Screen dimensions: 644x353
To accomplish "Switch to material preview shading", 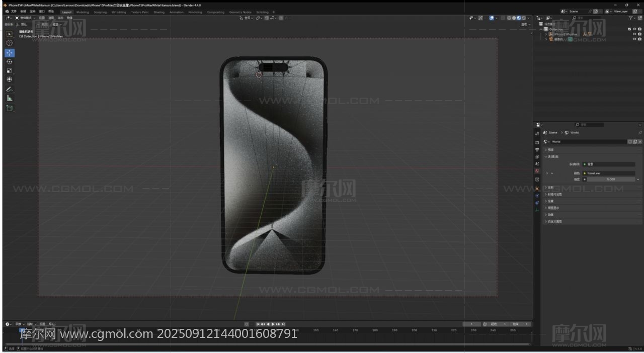I will pos(519,18).
